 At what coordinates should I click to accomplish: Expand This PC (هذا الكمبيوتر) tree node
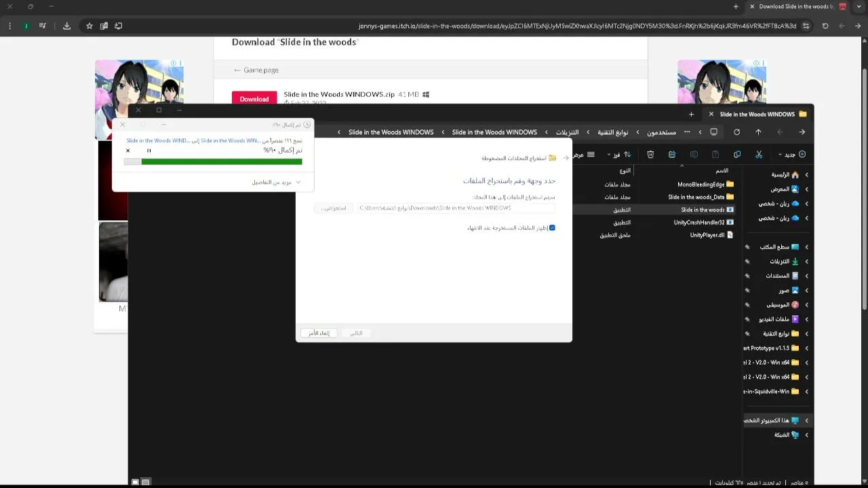(806, 421)
